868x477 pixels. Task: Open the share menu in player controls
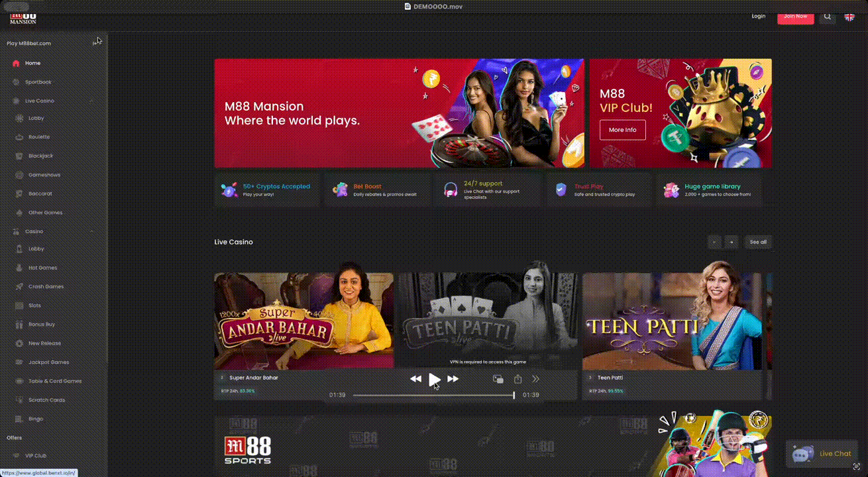point(518,379)
